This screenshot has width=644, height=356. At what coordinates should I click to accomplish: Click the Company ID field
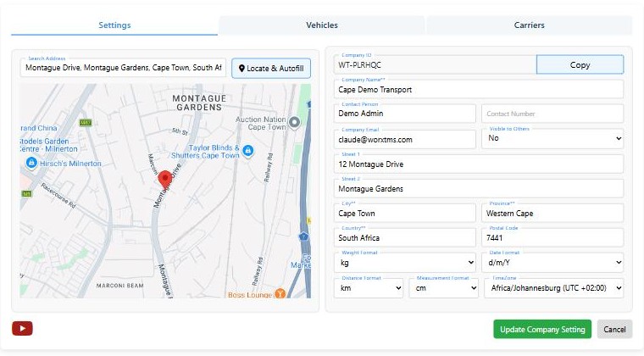(x=436, y=65)
